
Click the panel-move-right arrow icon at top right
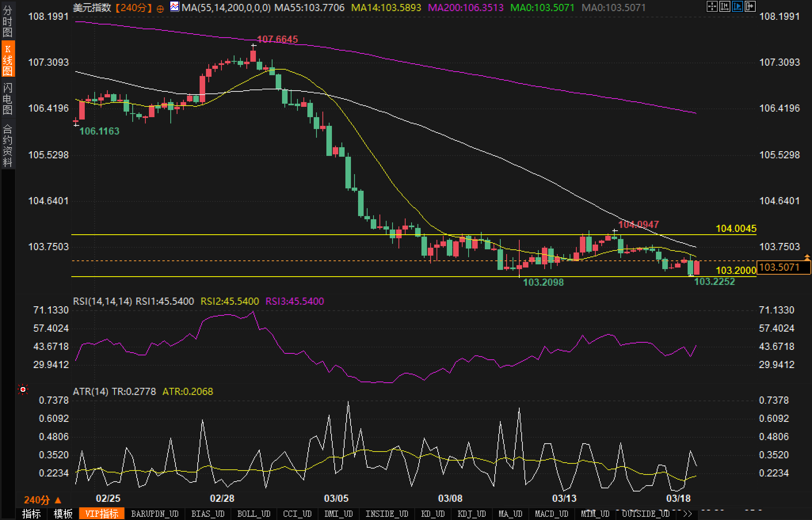tap(750, 7)
